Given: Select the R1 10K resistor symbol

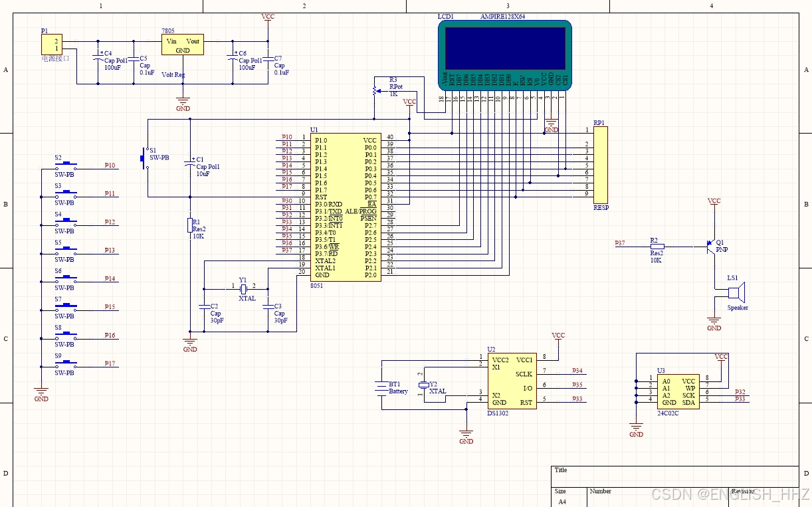Looking at the screenshot, I should 190,226.
